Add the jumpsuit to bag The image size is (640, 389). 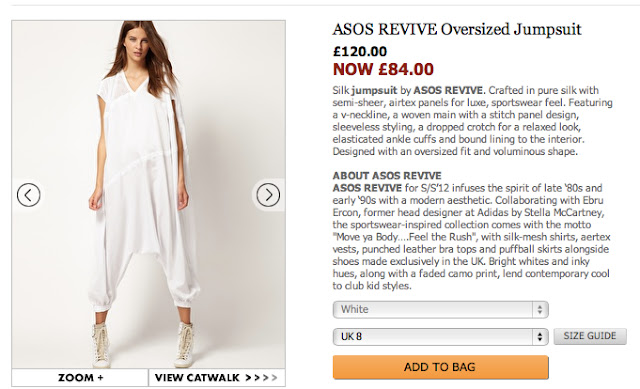[440, 367]
